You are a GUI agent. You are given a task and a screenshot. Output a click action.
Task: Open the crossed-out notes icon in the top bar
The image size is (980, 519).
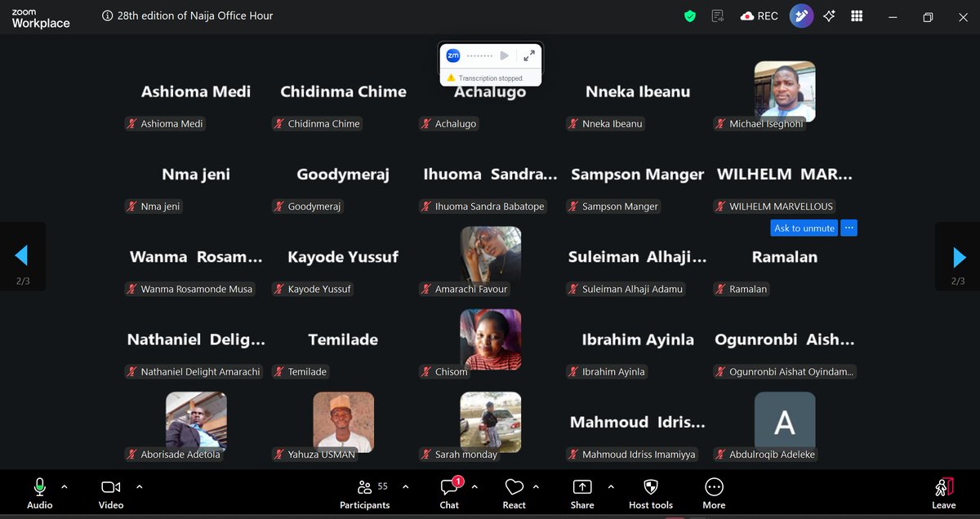(718, 16)
